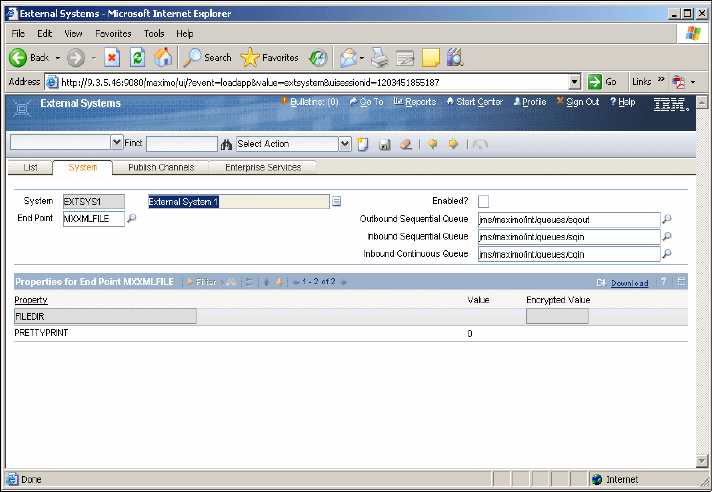Select the PRETTYPRINT property row
712x492 pixels.
pos(351,333)
